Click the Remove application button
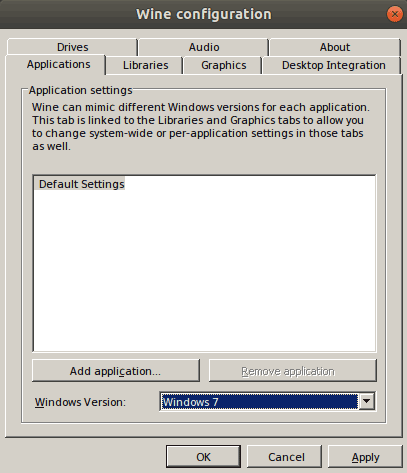The image size is (407, 473). (293, 371)
